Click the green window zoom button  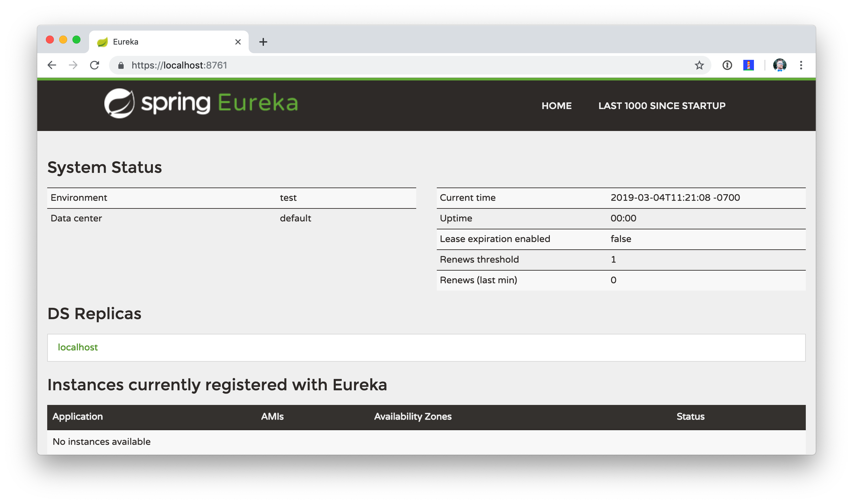tap(76, 40)
